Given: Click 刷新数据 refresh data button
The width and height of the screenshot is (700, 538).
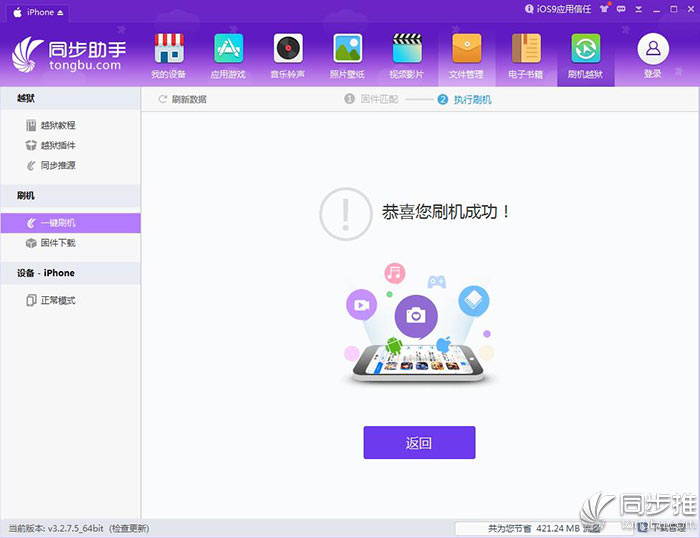Looking at the screenshot, I should [183, 99].
